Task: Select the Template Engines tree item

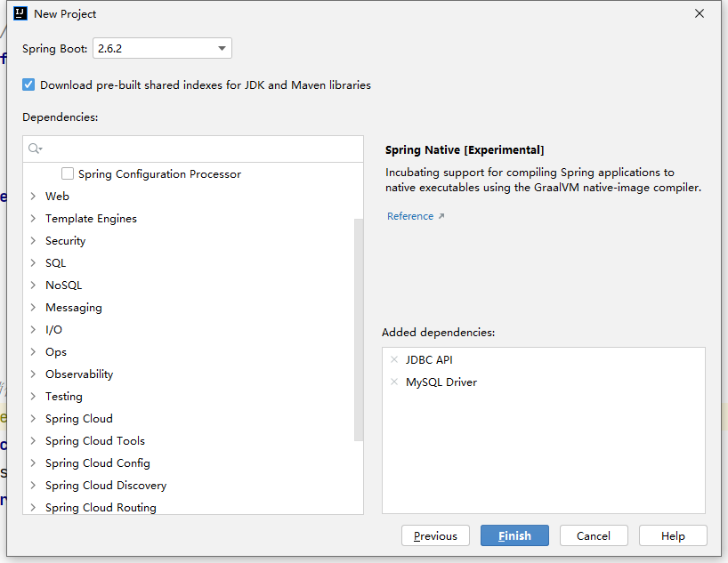Action: click(91, 219)
